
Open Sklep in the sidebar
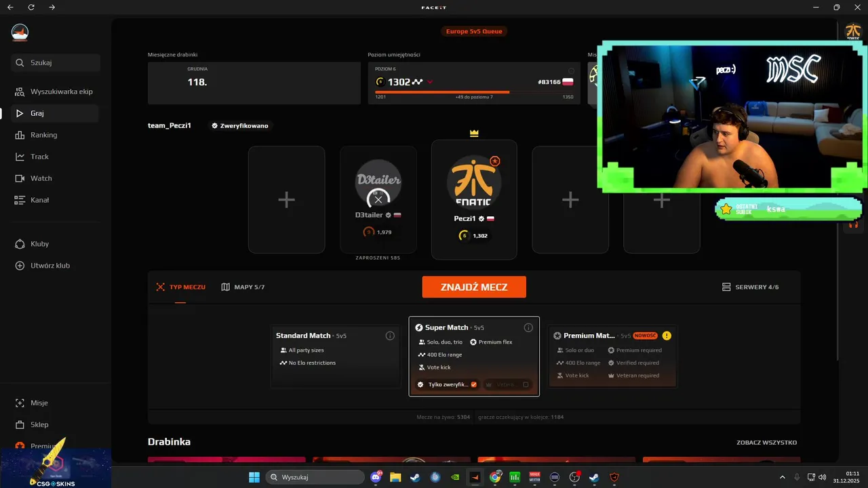[x=56, y=424]
